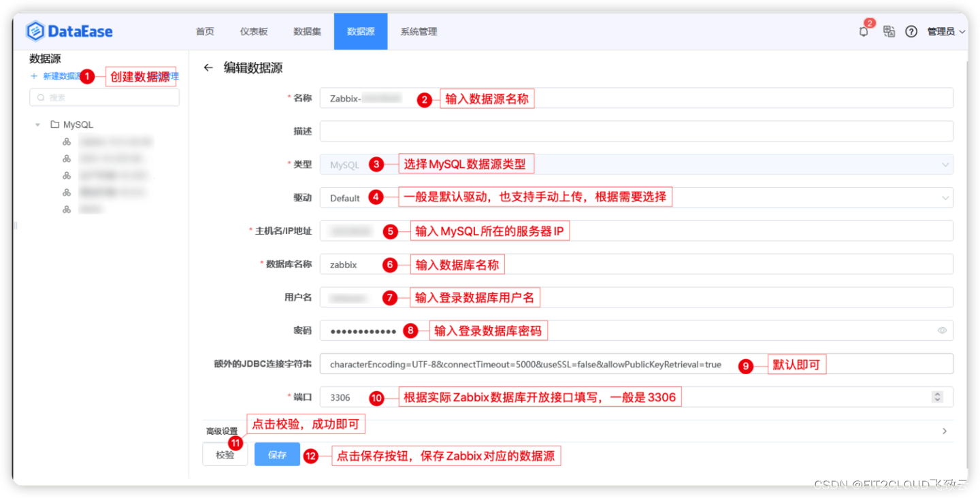Click the sidebar 搜索 box
The height and width of the screenshot is (498, 980).
[x=104, y=97]
